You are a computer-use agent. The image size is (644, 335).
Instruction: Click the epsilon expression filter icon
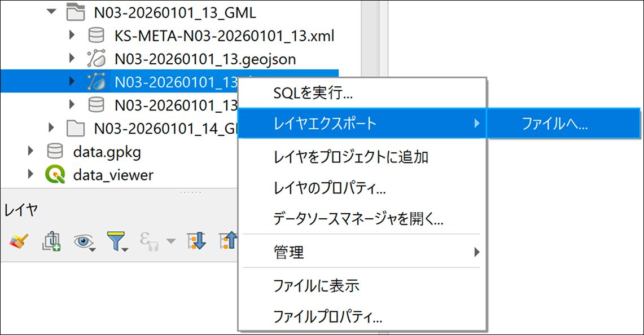[x=150, y=241]
